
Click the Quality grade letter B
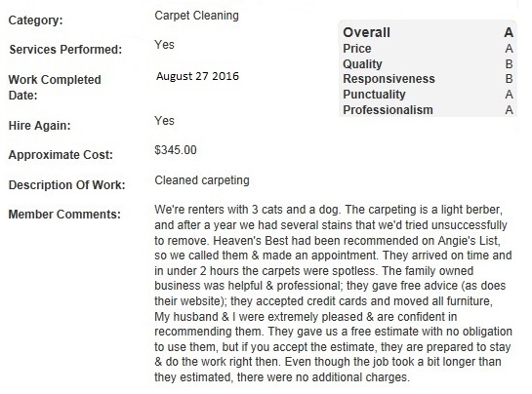pyautogui.click(x=509, y=64)
